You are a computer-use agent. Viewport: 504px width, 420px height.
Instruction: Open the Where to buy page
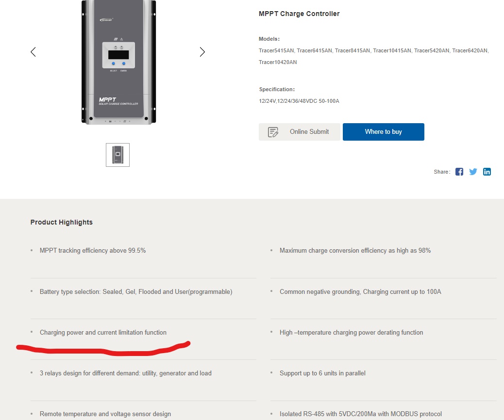click(x=384, y=131)
